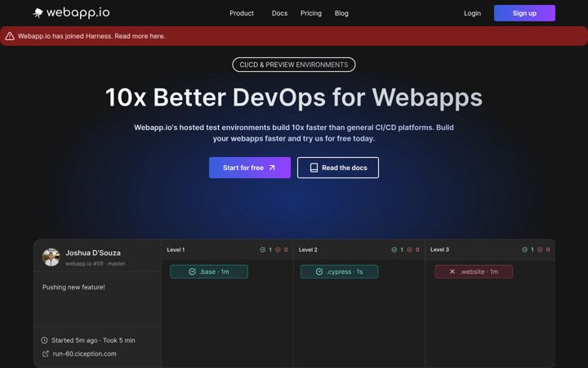Screen dimensions: 588x368
Task: Click the check icon in .base - 1m
Action: click(193, 272)
